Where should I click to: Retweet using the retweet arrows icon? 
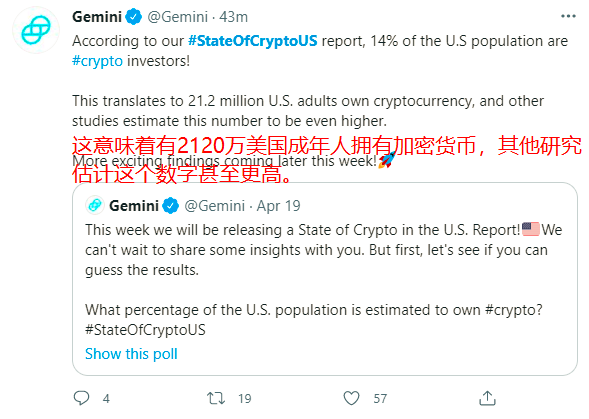[216, 398]
